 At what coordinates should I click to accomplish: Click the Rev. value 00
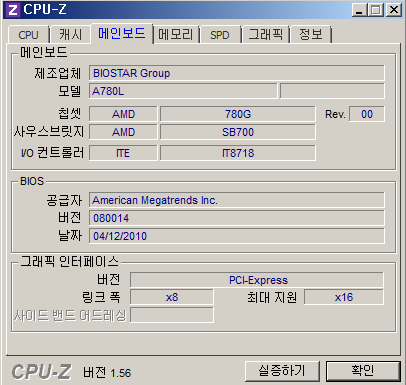click(x=367, y=114)
